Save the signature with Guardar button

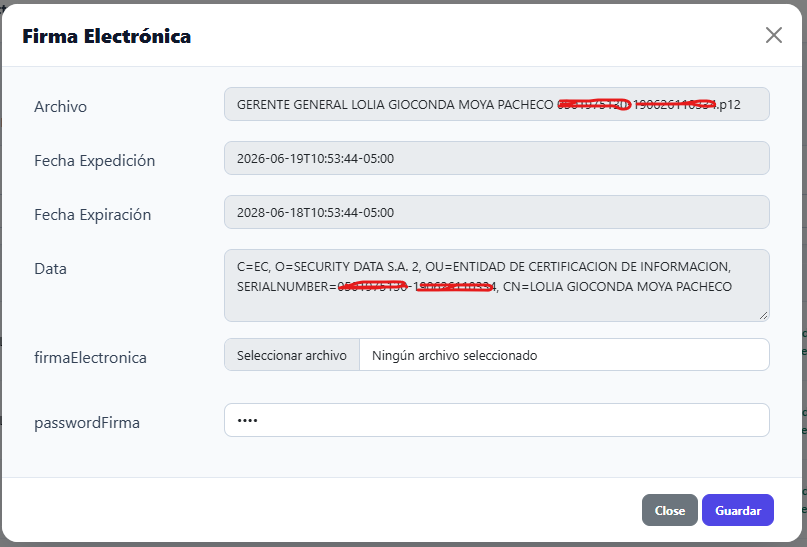click(738, 510)
